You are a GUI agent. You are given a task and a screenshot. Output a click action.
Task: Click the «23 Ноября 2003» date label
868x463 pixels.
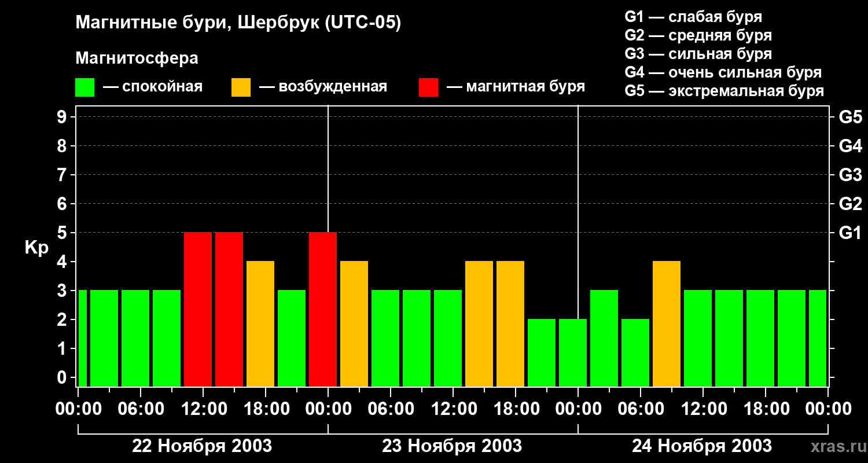click(x=452, y=446)
